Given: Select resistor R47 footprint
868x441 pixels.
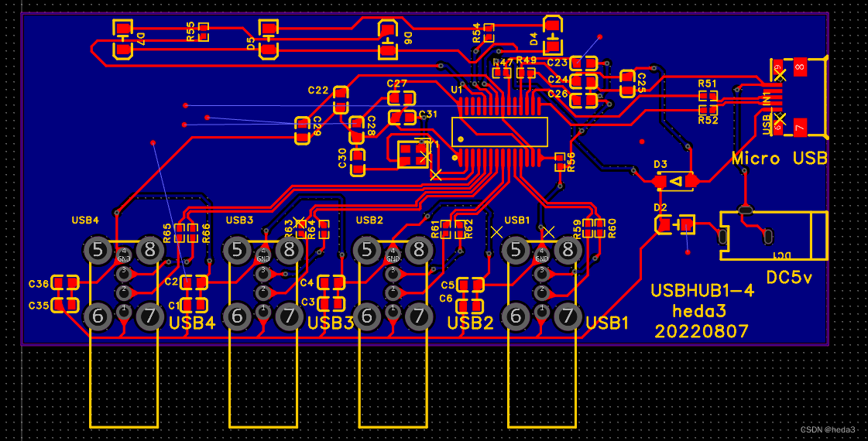Looking at the screenshot, I should pos(503,73).
